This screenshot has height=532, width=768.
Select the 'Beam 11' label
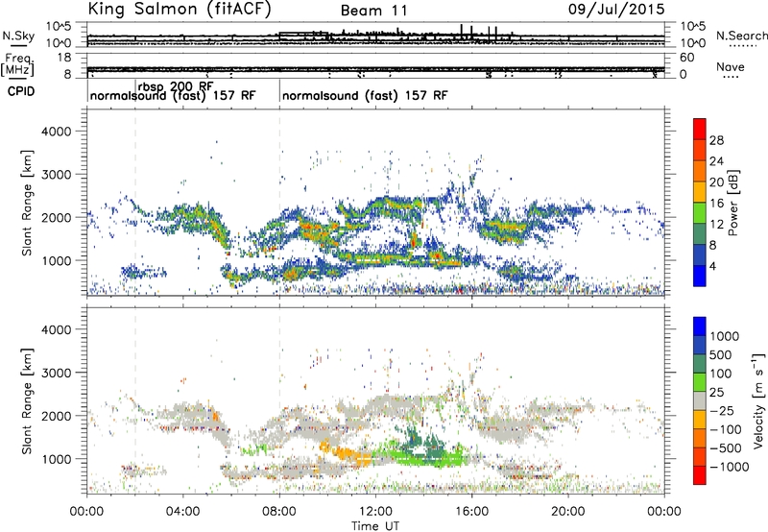click(373, 11)
